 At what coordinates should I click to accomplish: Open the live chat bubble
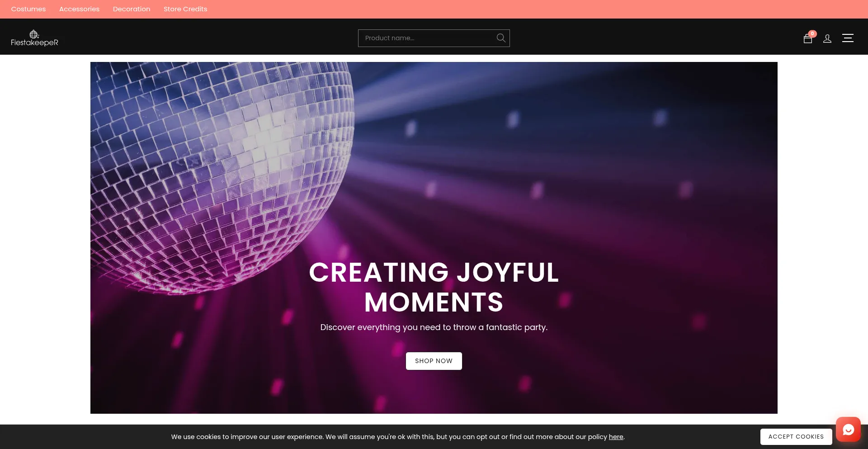[848, 429]
